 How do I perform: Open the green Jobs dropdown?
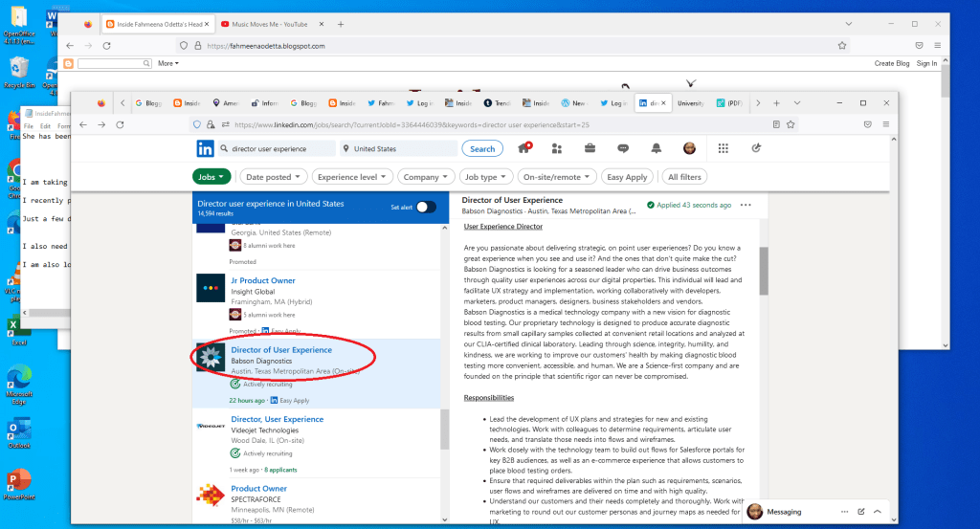tap(212, 177)
